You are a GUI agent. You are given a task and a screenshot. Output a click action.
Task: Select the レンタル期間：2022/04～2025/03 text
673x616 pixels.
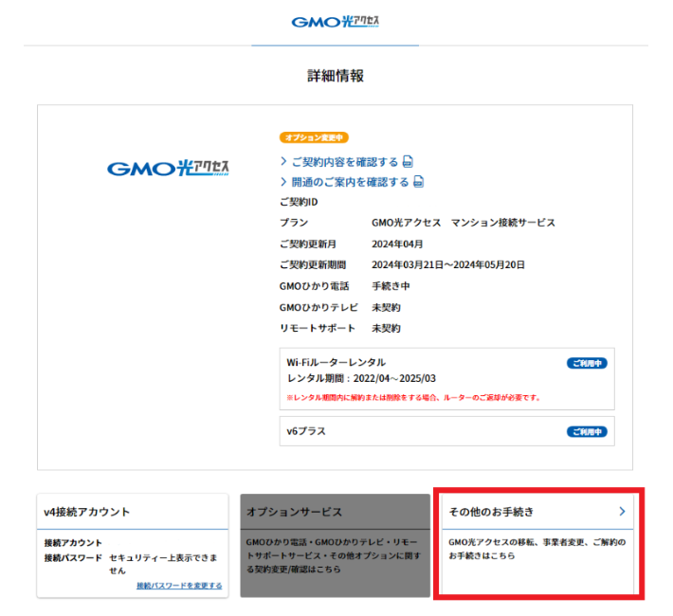tap(361, 378)
